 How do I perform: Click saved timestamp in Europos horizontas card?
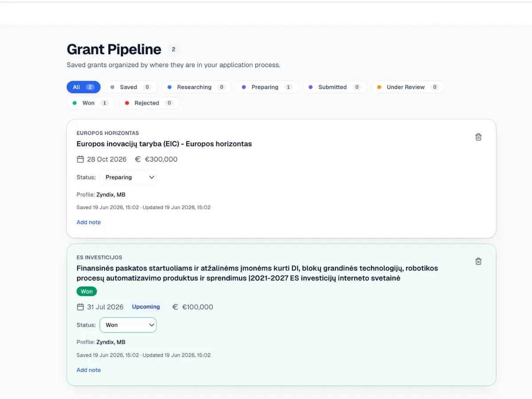click(x=108, y=207)
